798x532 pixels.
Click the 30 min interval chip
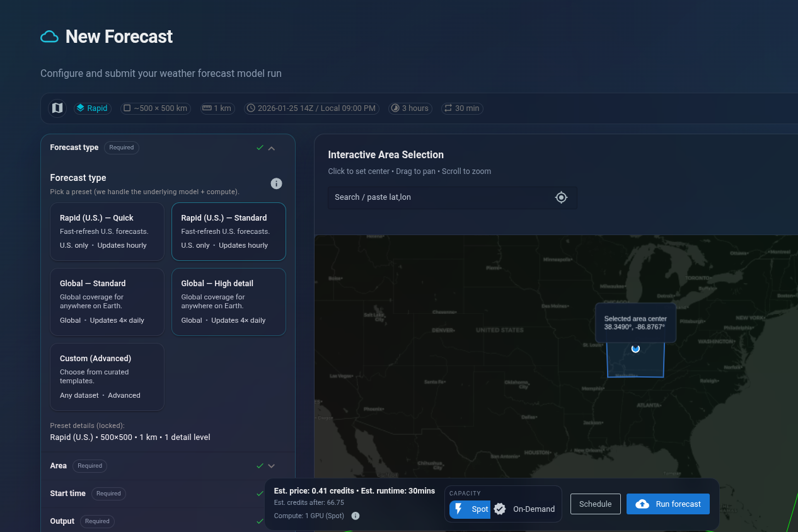pos(462,108)
